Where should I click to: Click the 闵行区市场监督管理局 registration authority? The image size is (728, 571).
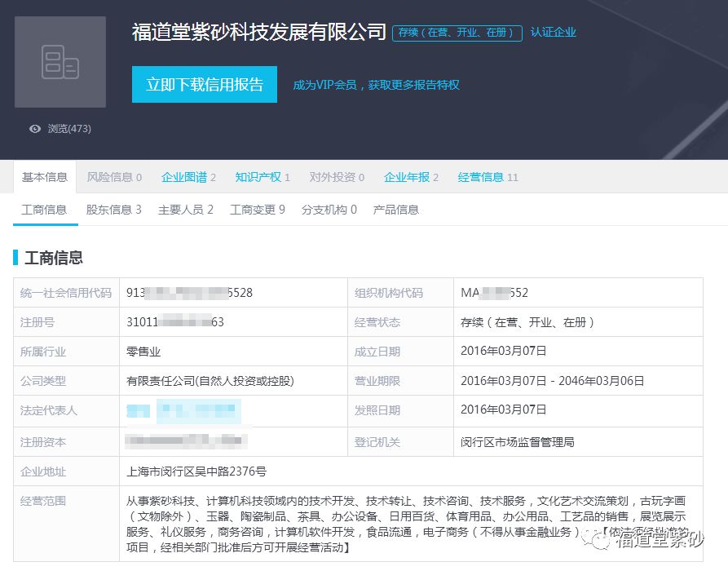(517, 442)
